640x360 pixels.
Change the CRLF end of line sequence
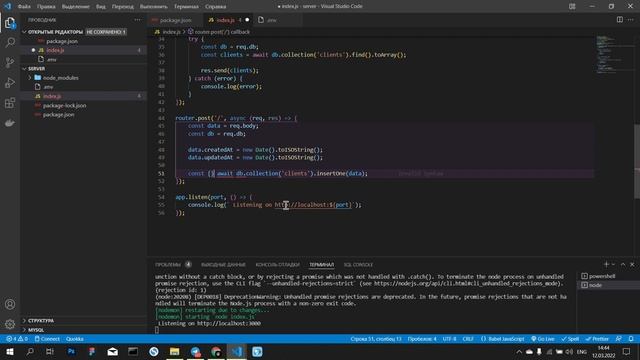(468, 339)
